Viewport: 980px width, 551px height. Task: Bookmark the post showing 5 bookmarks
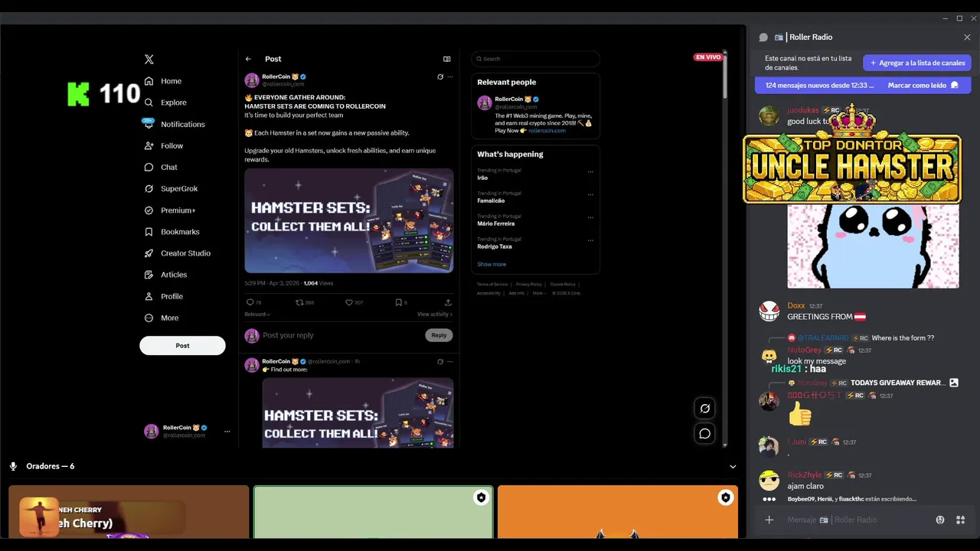click(398, 302)
